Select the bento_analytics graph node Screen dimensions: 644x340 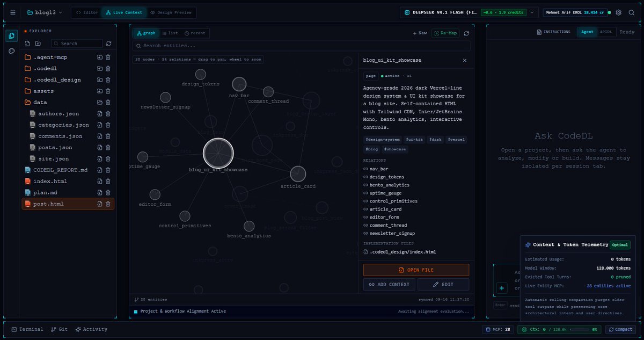248,226
